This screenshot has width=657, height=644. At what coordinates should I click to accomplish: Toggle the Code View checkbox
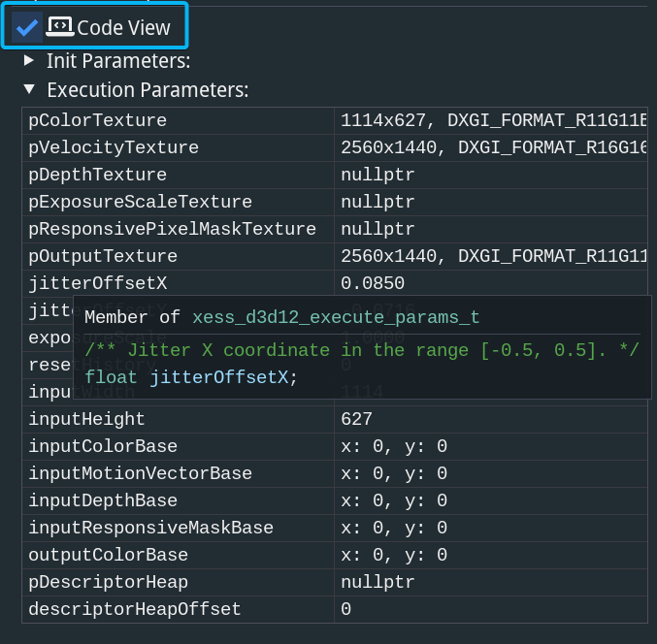(x=27, y=27)
